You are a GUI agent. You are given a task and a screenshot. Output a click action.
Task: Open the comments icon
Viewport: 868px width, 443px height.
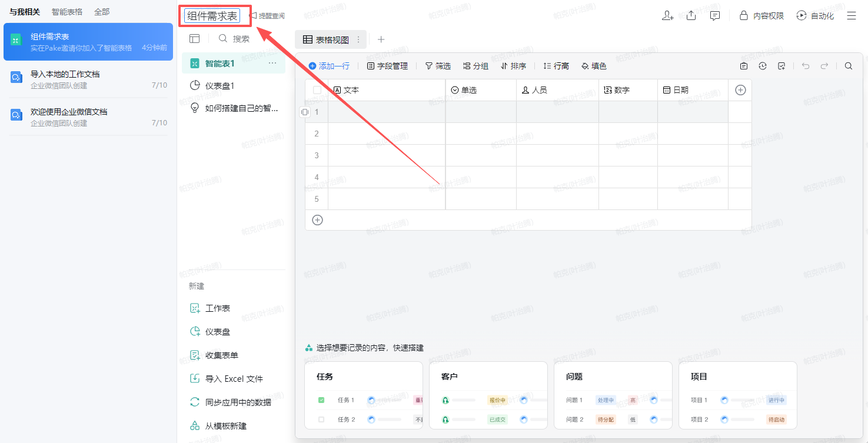click(715, 16)
